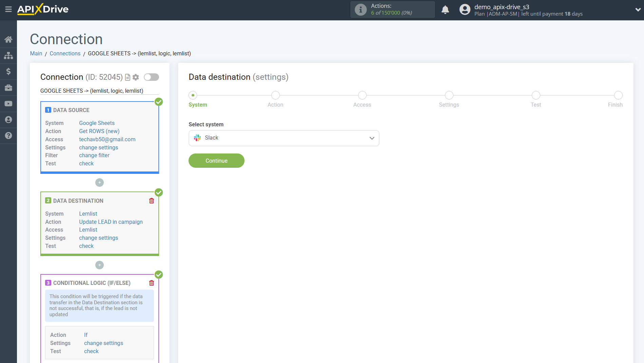Screen dimensions: 644x363
Task: Delete the Conditional Logic block
Action: (152, 283)
